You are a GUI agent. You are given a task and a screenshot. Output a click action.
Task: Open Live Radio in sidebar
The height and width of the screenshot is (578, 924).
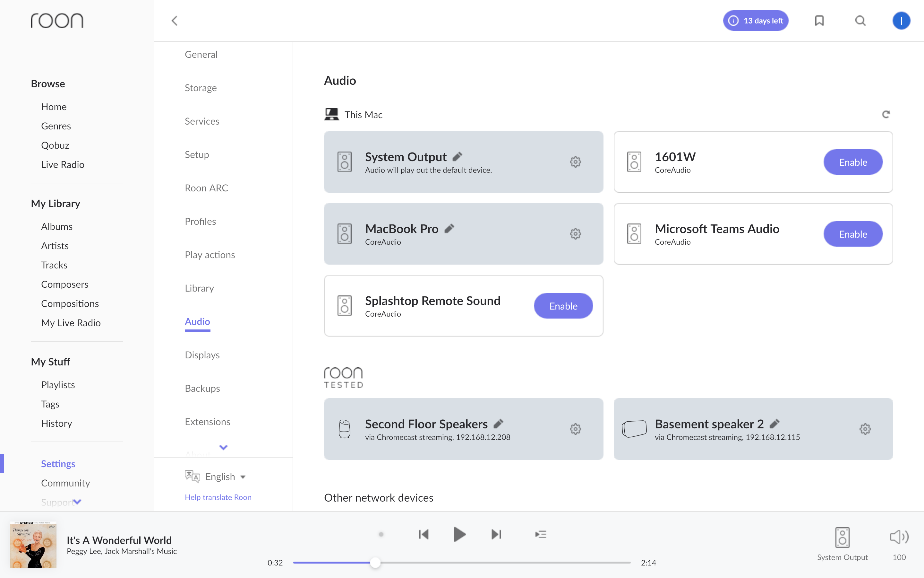[x=63, y=164]
